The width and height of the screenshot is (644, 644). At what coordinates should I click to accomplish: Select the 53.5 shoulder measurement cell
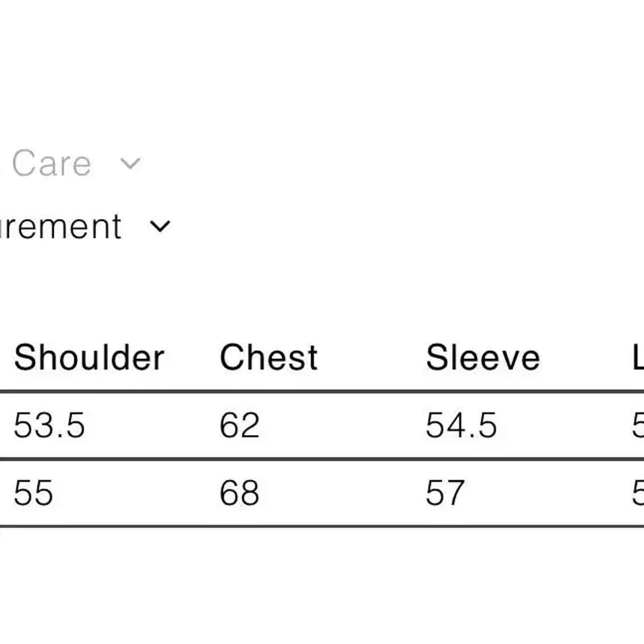(49, 426)
